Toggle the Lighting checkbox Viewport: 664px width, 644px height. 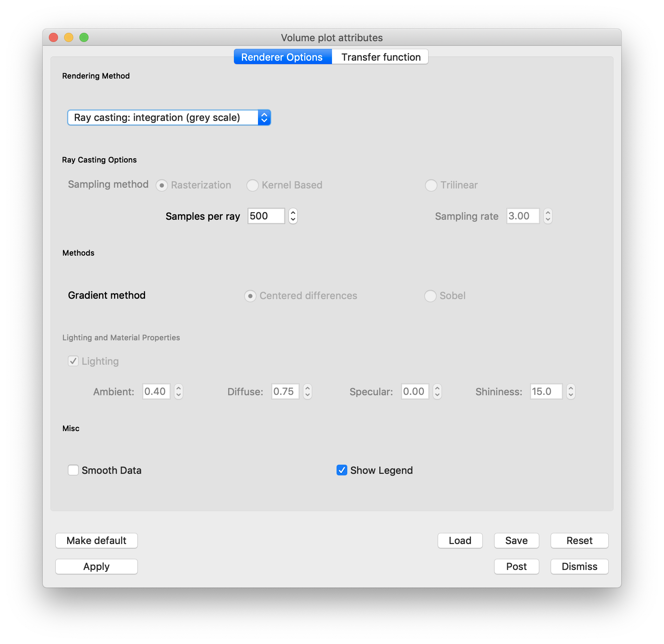pos(73,361)
